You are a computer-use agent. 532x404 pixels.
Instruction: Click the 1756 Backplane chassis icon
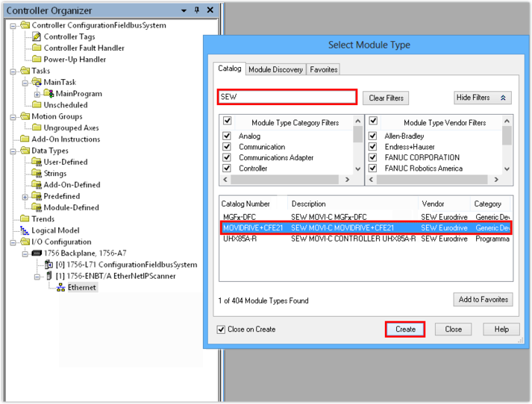pyautogui.click(x=37, y=253)
